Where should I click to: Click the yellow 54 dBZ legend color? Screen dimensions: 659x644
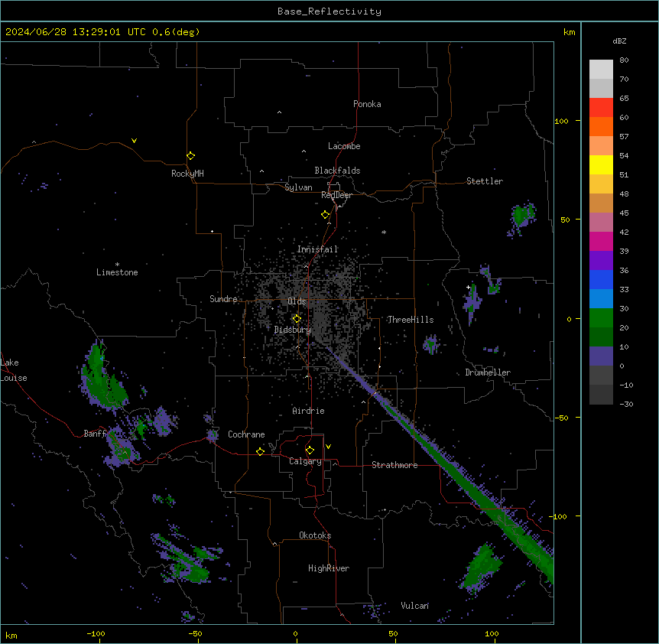point(601,165)
